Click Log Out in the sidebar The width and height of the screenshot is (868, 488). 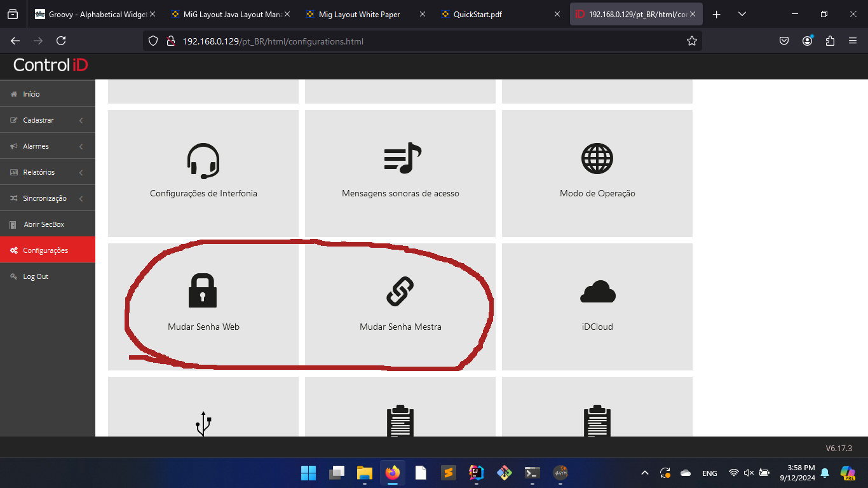click(36, 276)
